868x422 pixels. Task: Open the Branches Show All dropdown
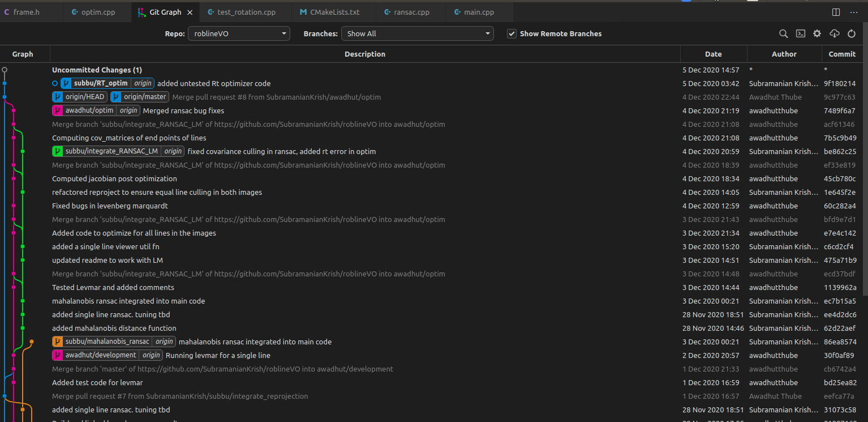click(x=417, y=33)
